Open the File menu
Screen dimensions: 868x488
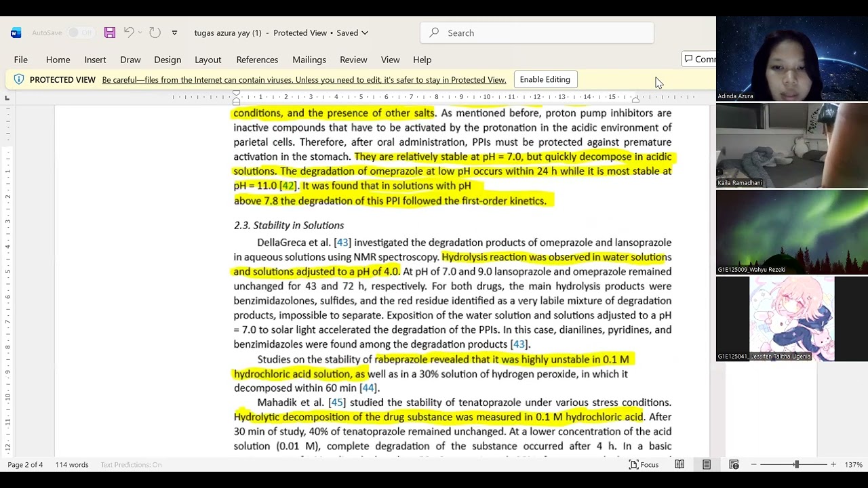coord(21,60)
